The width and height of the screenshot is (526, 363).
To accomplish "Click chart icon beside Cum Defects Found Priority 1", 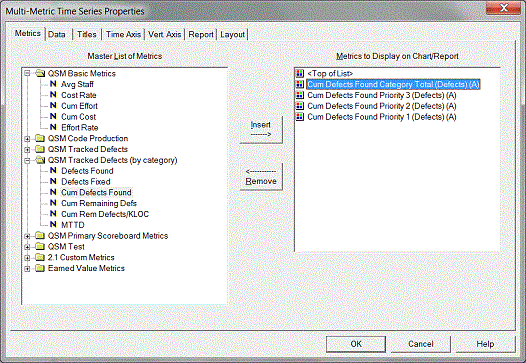I will (300, 116).
